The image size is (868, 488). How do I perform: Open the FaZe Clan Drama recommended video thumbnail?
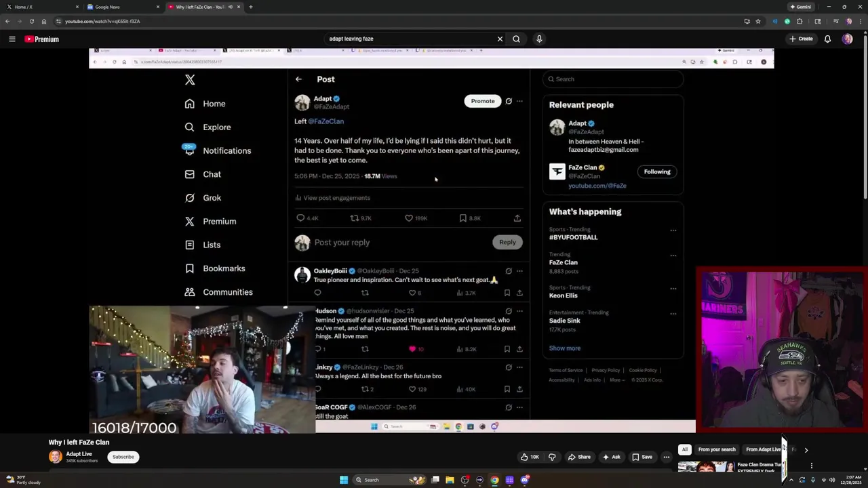pos(706,467)
